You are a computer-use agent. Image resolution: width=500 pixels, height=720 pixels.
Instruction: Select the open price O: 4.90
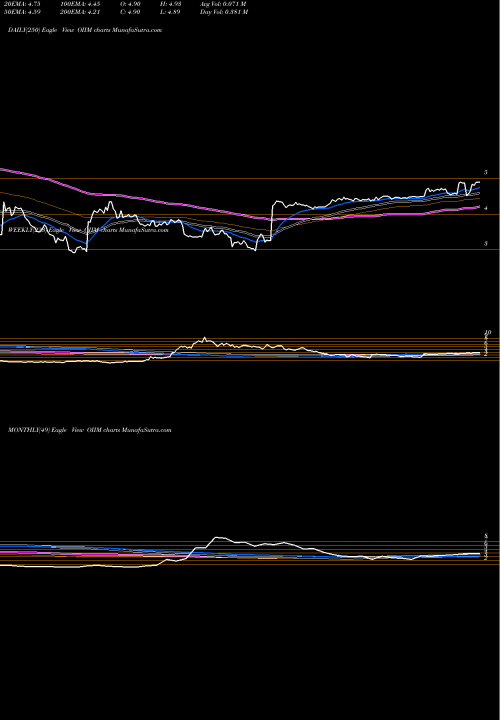pyautogui.click(x=130, y=4)
